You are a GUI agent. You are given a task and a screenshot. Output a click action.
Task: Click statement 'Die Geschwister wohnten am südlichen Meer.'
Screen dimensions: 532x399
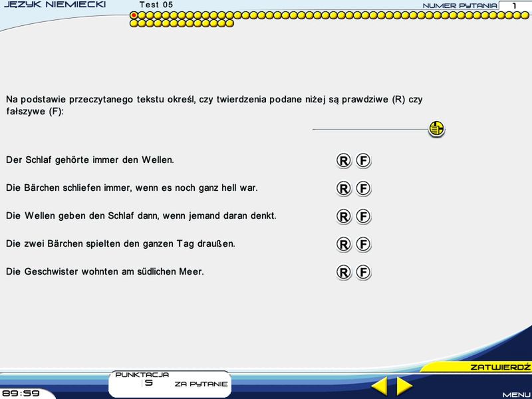pos(105,271)
